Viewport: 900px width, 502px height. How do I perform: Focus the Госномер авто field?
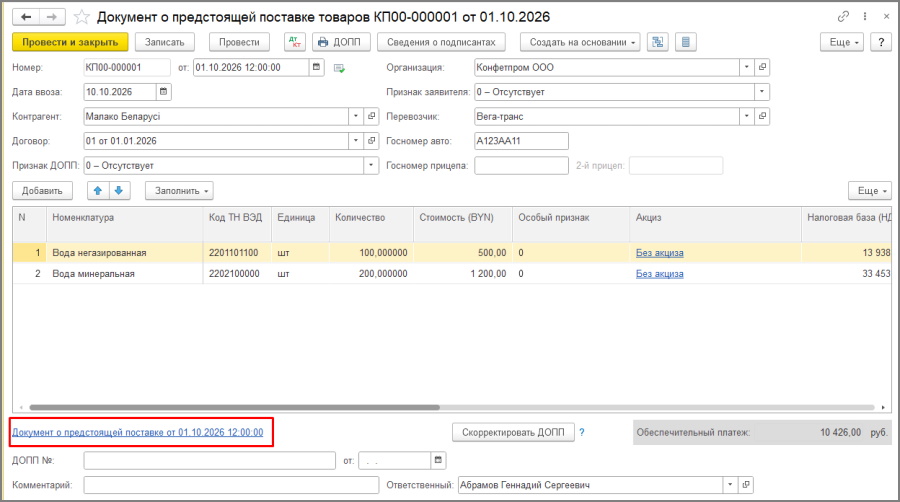(x=521, y=141)
